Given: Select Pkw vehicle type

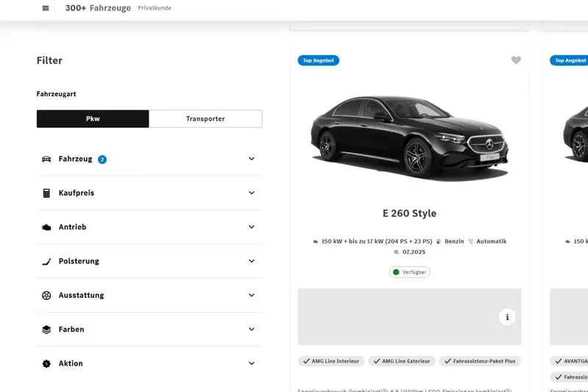Looking at the screenshot, I should click(93, 119).
